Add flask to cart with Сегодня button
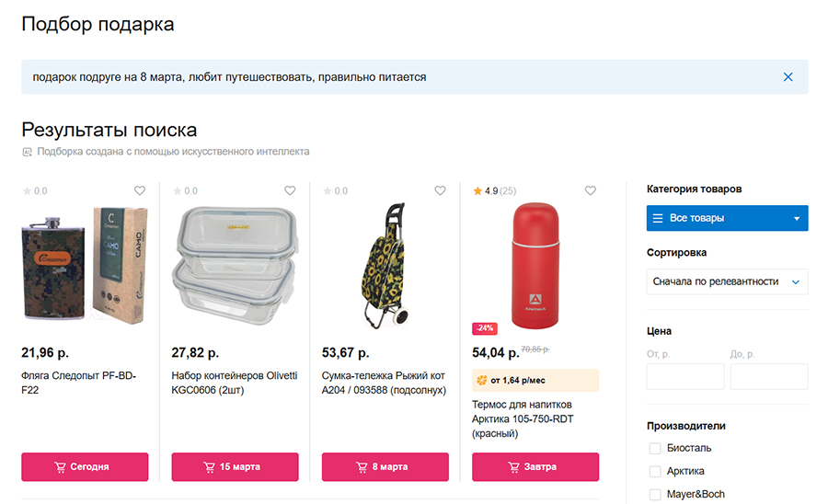828x504 pixels. coord(85,466)
